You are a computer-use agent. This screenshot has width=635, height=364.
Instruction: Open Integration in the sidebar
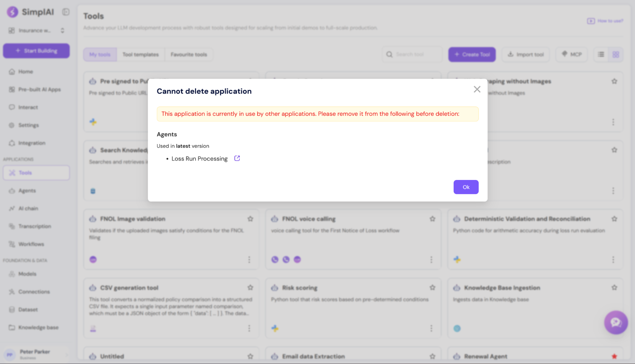click(x=32, y=143)
